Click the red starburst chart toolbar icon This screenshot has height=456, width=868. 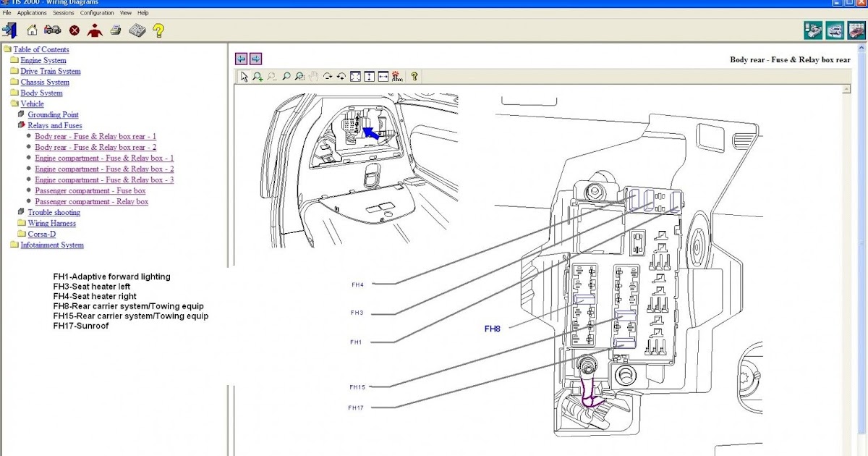(396, 76)
